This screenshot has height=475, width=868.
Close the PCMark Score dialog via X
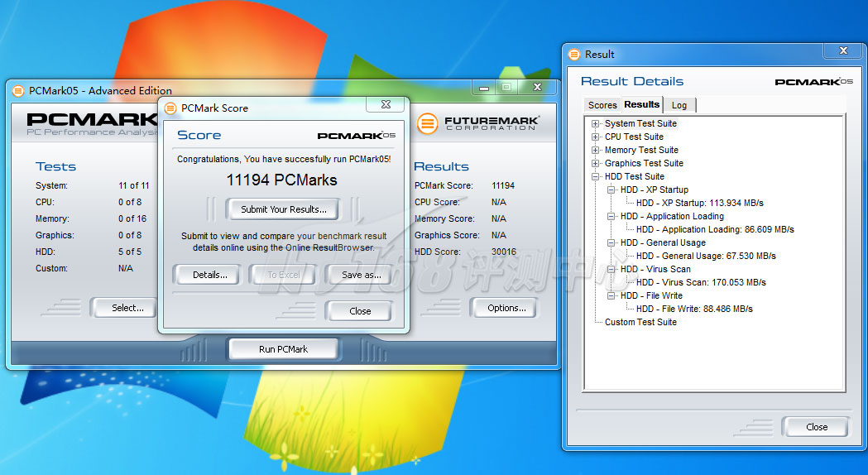click(386, 104)
